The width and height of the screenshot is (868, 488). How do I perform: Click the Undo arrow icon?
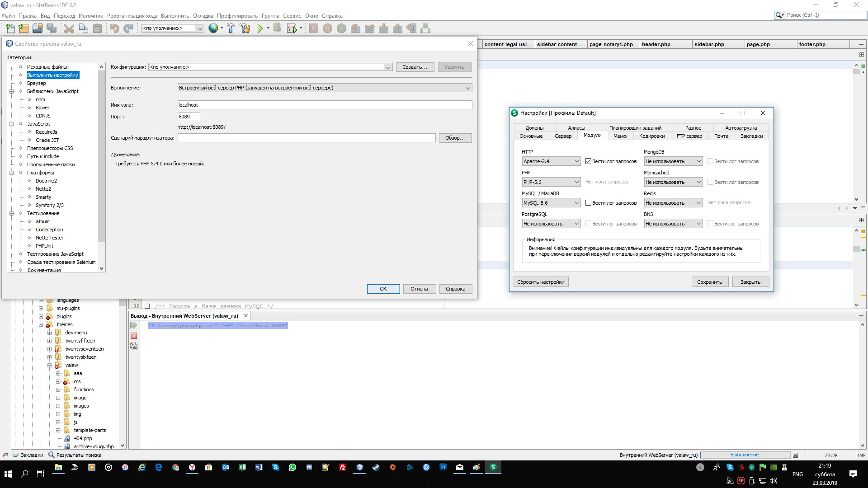(114, 28)
